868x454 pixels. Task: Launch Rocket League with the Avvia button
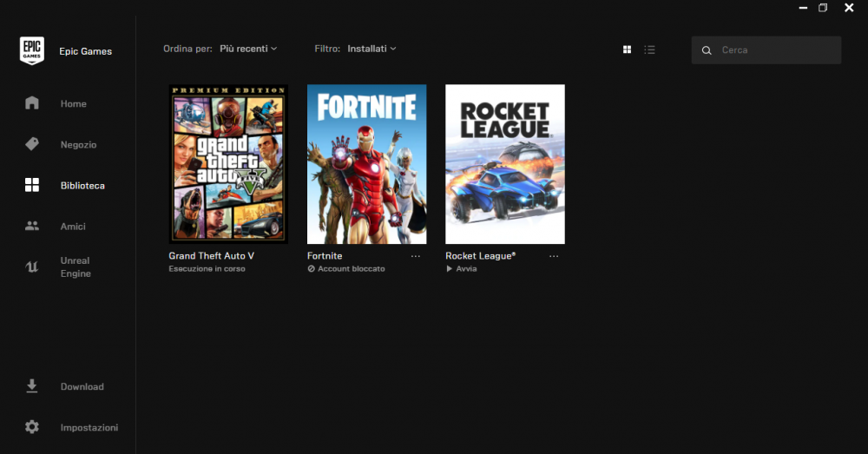coord(462,268)
